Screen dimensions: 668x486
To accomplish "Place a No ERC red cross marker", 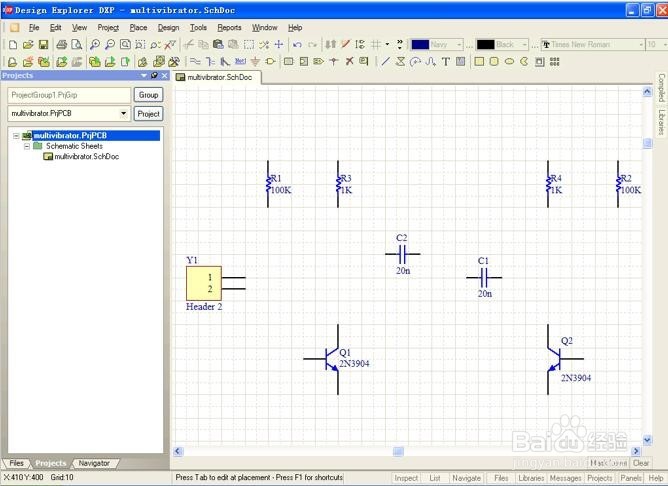I will click(x=349, y=62).
